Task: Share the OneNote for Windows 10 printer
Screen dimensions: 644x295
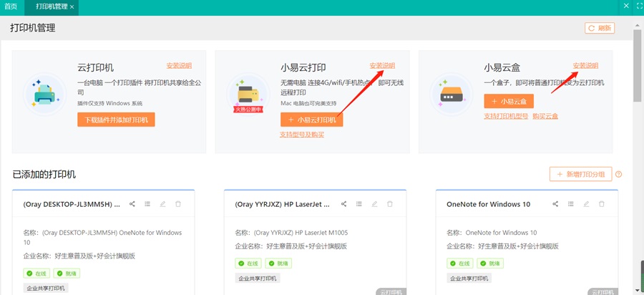Action: [x=555, y=204]
